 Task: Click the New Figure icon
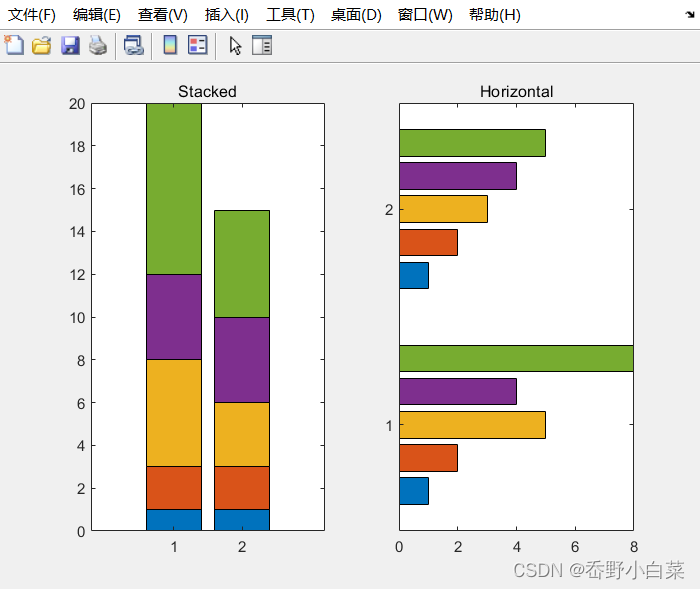click(x=14, y=45)
